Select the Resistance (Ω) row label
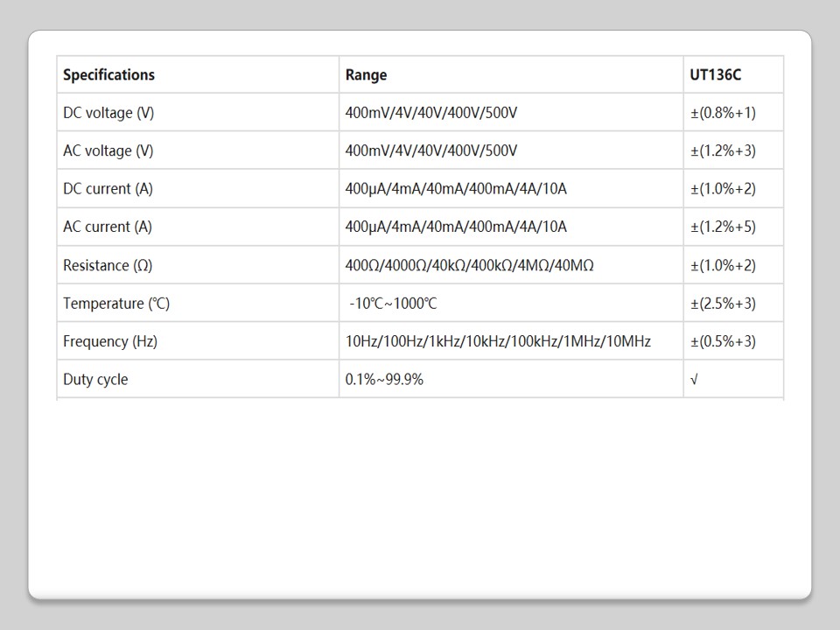 coord(108,265)
